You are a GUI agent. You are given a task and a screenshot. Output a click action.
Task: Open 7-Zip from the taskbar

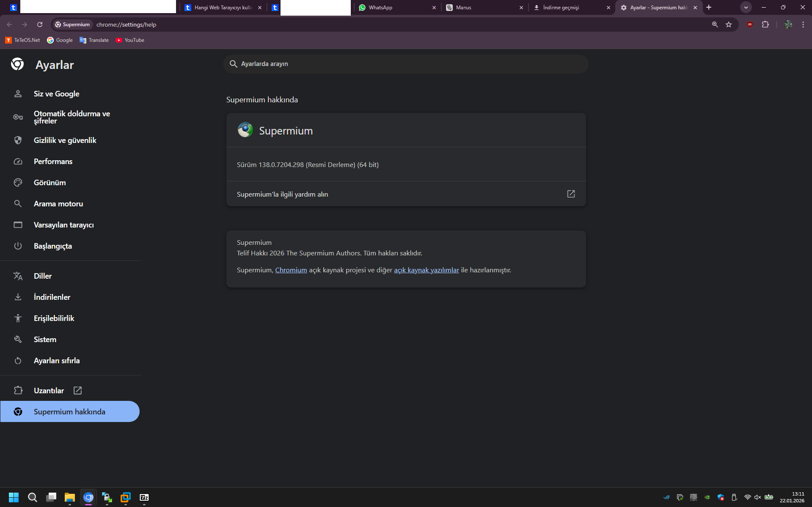144,497
